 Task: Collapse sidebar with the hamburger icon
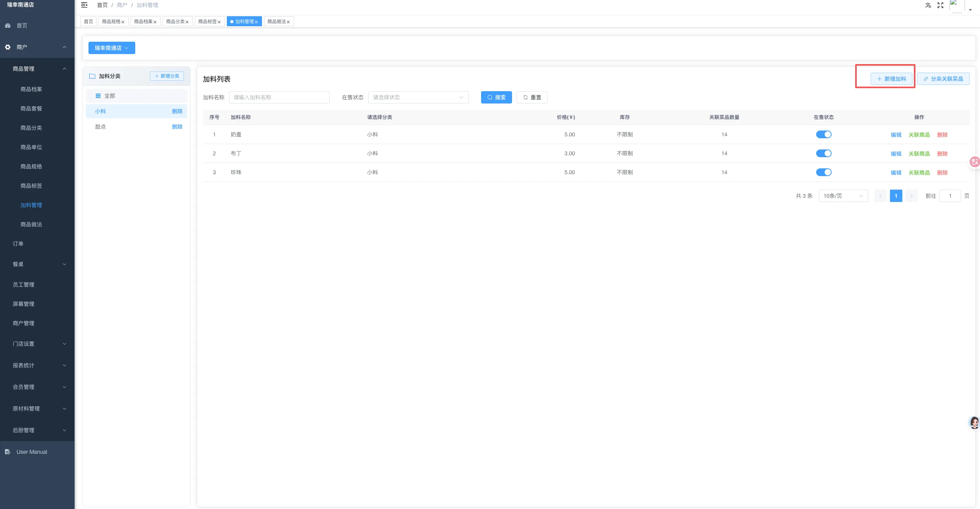tap(84, 5)
